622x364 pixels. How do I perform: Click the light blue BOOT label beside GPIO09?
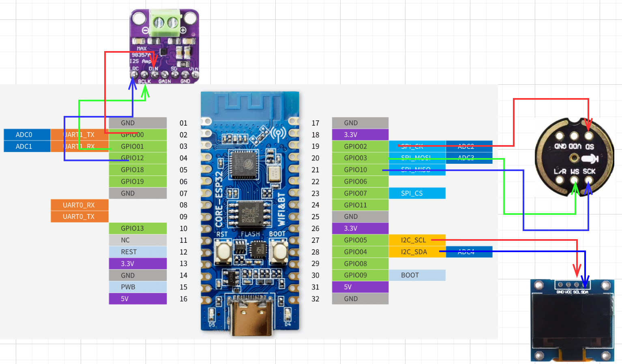(x=417, y=275)
